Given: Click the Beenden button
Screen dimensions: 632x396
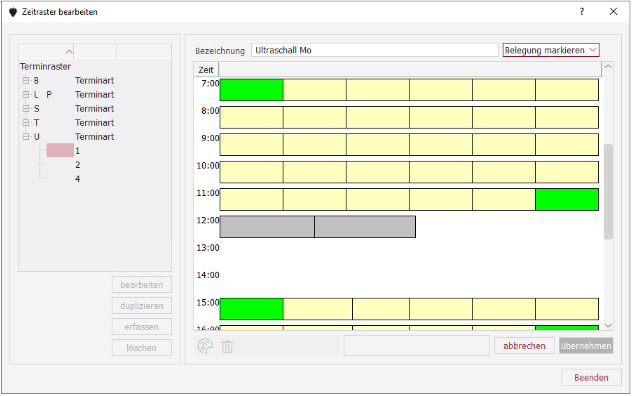Looking at the screenshot, I should pos(591,377).
